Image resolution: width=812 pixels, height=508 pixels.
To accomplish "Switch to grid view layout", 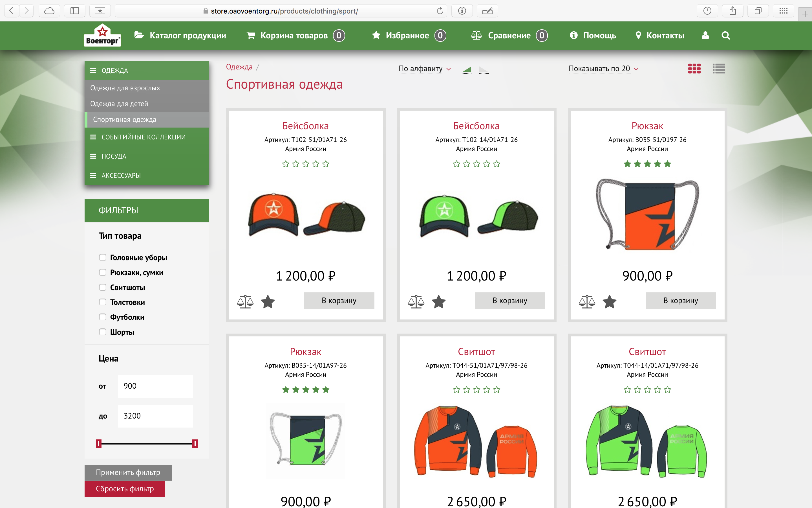I will (694, 69).
